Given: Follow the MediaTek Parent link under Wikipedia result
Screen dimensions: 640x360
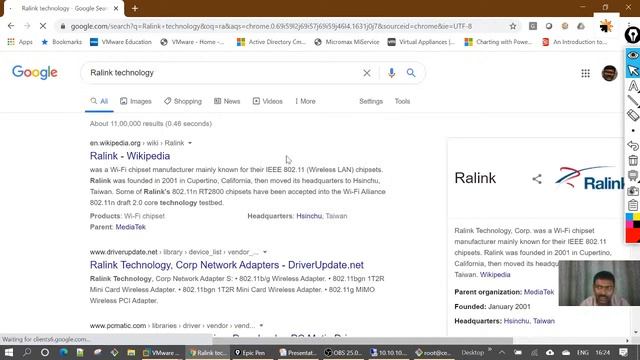Looking at the screenshot, I should pos(131,227).
